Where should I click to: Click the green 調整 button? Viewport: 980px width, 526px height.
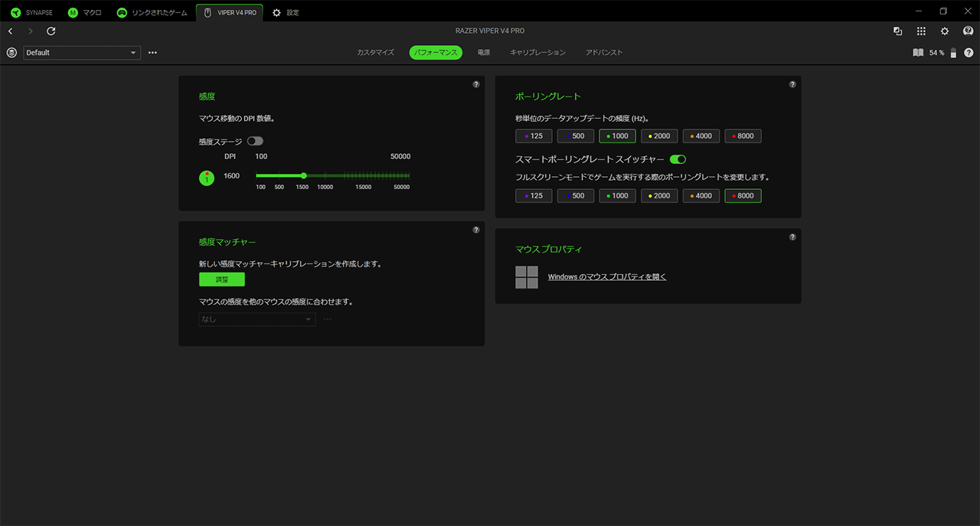(221, 279)
